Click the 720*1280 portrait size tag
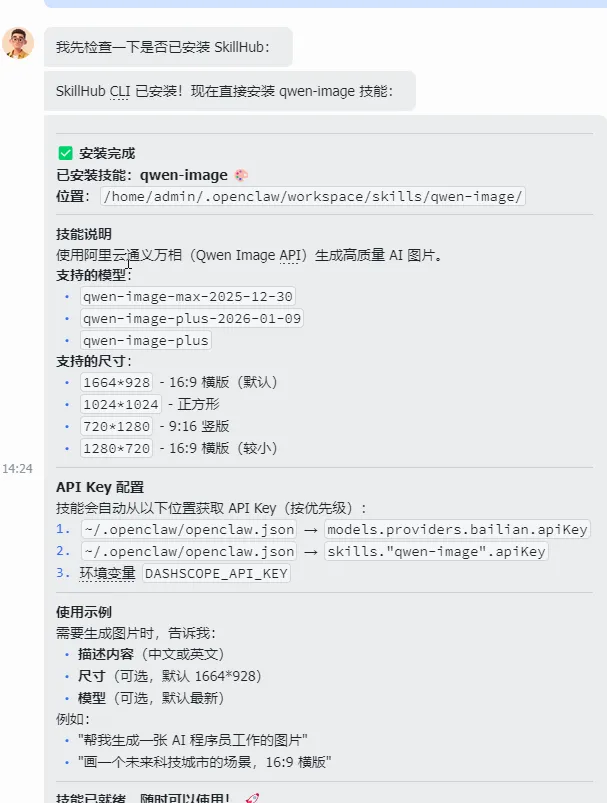 117,426
